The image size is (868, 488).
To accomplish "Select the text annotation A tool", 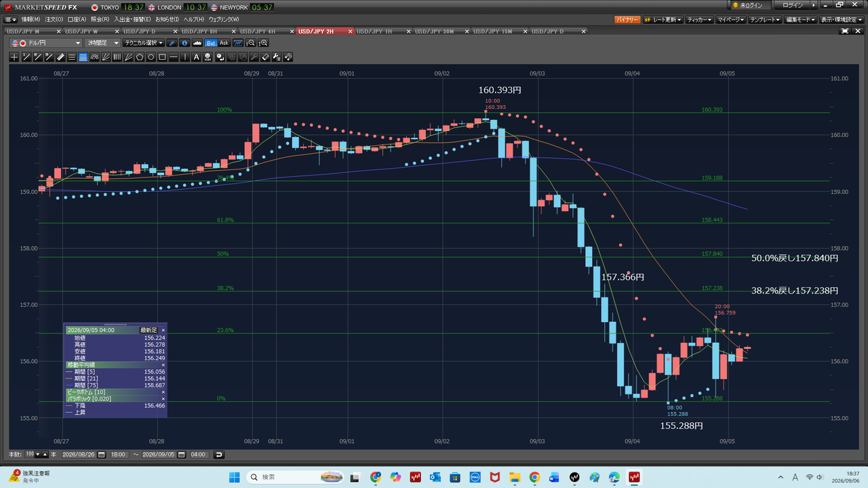I will point(196,57).
